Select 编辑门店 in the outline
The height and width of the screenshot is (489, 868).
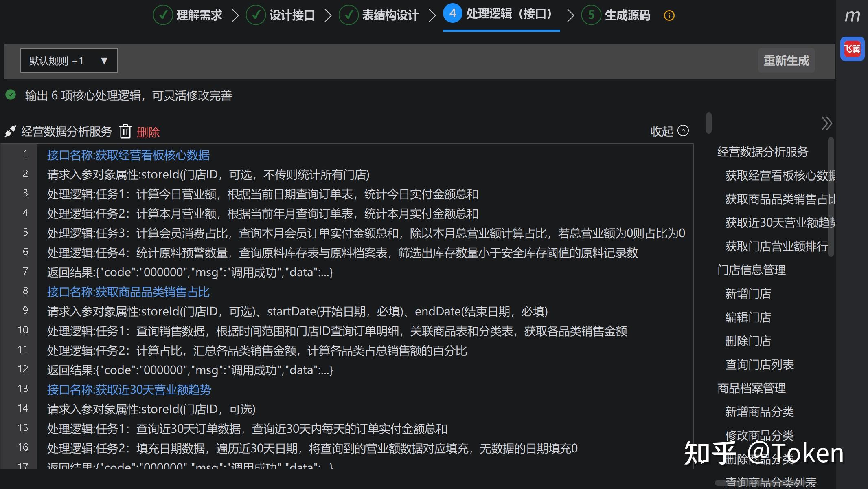(748, 317)
